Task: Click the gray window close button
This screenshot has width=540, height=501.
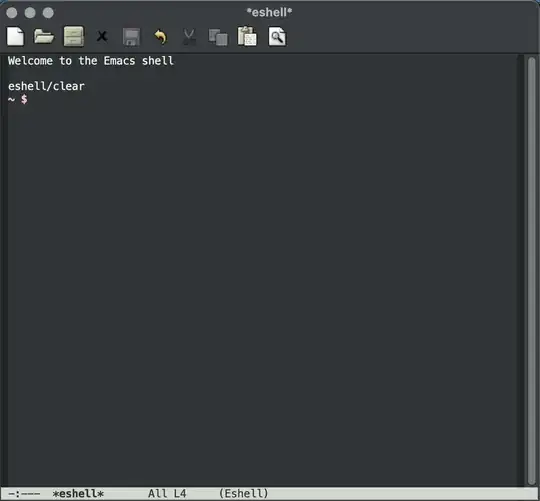Action: [12, 13]
